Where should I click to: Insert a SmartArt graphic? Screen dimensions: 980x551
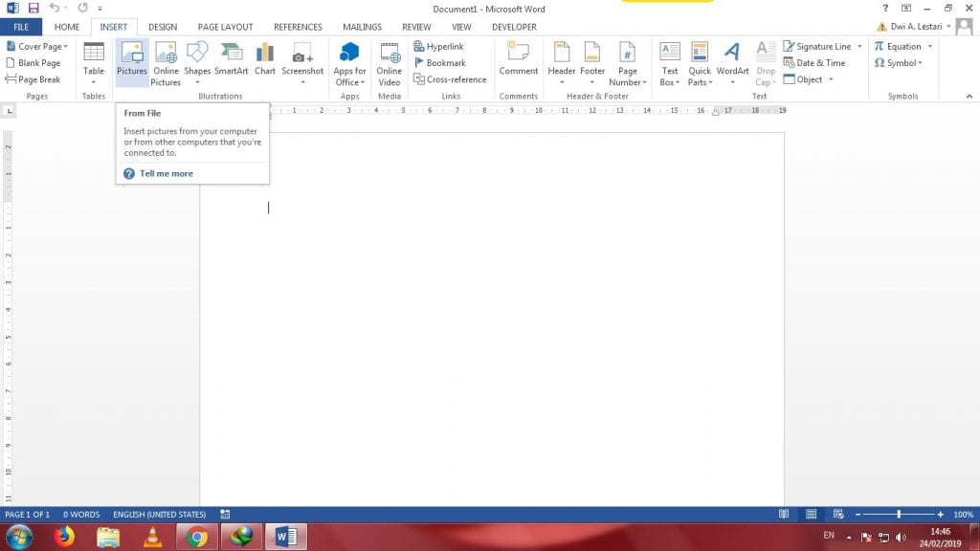coord(231,61)
